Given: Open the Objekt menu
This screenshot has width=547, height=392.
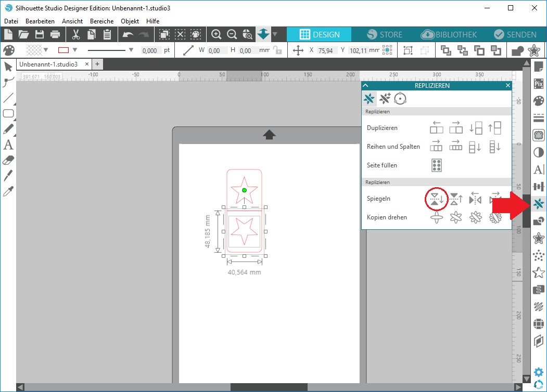Looking at the screenshot, I should 130,21.
